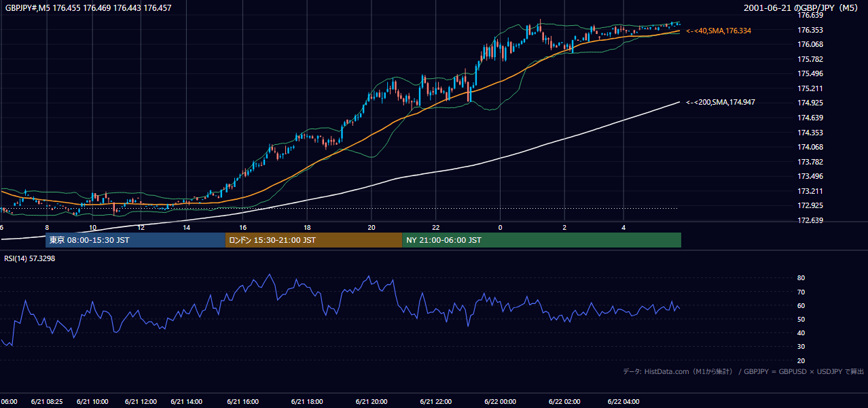Click RSI scale value 80

pos(801,278)
